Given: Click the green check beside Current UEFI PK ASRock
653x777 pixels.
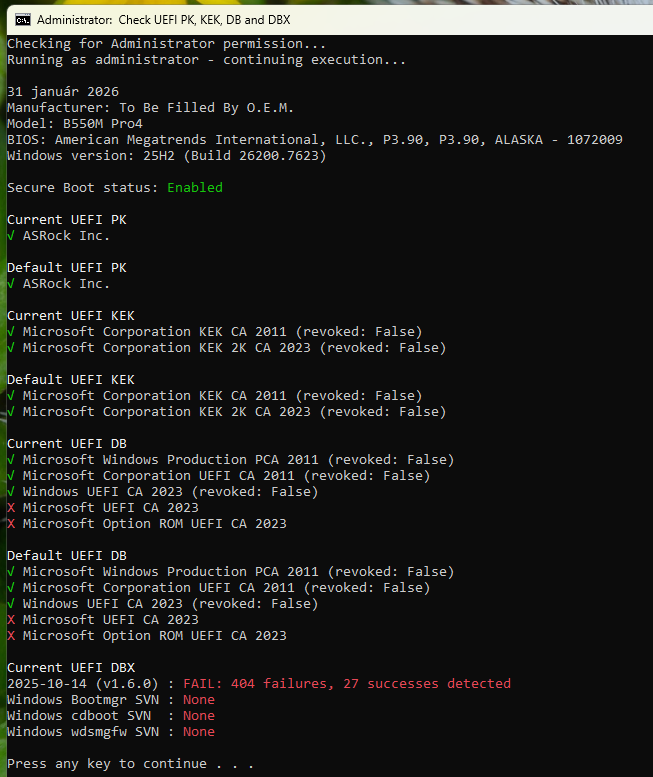Looking at the screenshot, I should (x=11, y=236).
